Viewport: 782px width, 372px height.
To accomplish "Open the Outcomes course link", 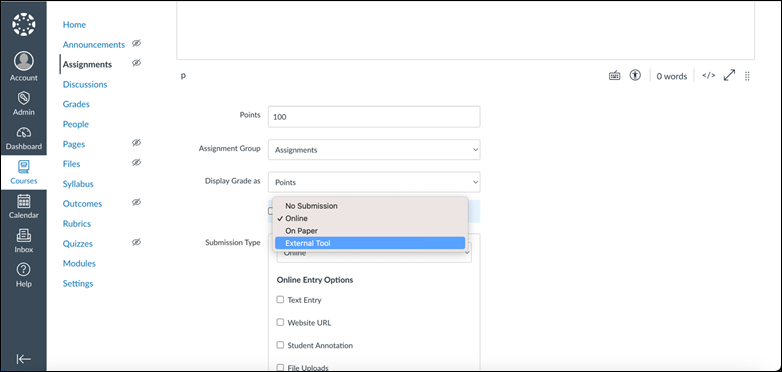I will [x=82, y=203].
